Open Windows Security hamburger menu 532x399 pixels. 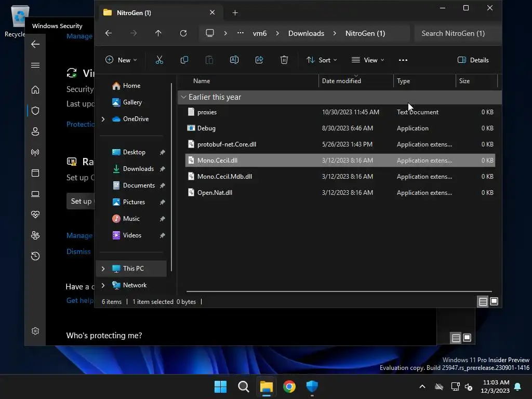35,65
